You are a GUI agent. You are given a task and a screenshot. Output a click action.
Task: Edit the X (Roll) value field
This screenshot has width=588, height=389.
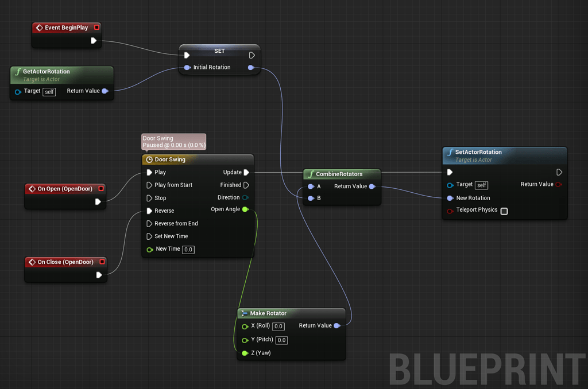278,326
